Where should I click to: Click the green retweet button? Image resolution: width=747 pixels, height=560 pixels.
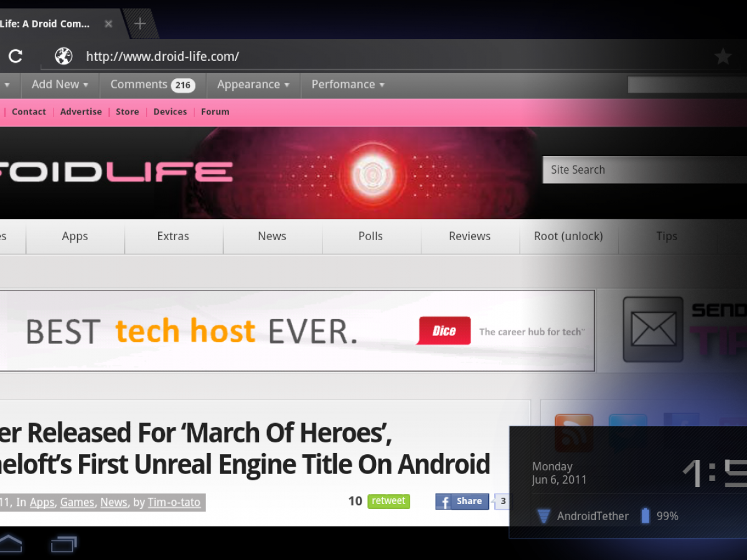(x=389, y=501)
